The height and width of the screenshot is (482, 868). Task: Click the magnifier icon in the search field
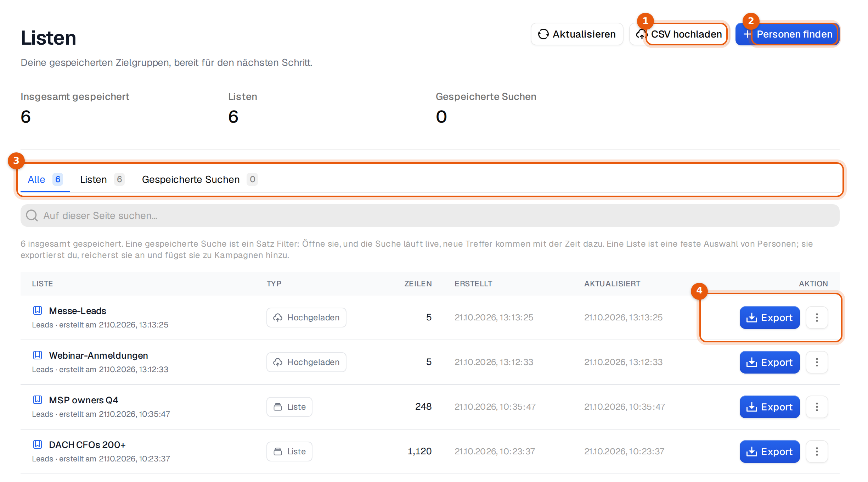(32, 215)
